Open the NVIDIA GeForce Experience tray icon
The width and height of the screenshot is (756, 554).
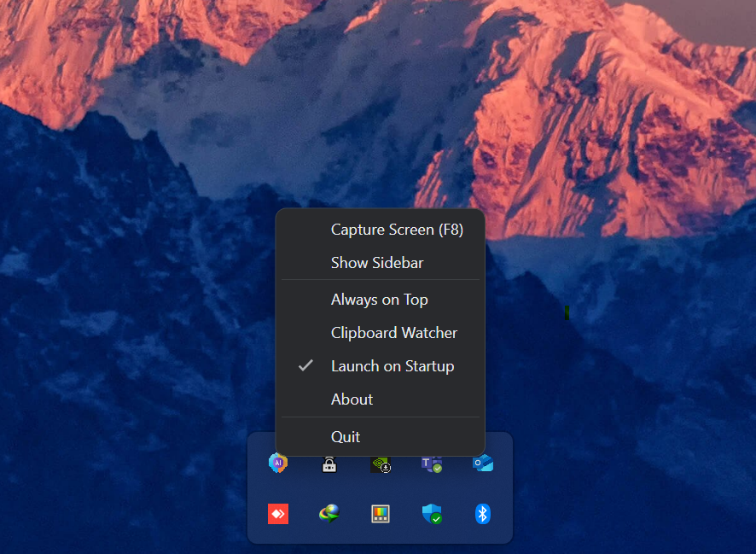coord(380,464)
